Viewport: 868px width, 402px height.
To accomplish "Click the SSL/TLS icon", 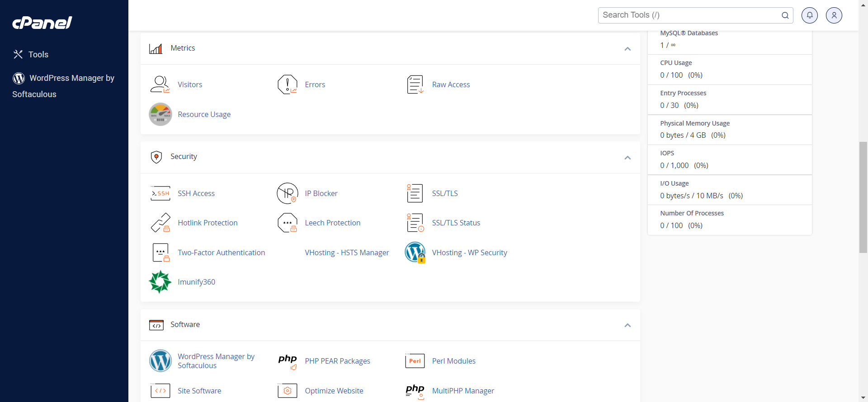I will 415,193.
